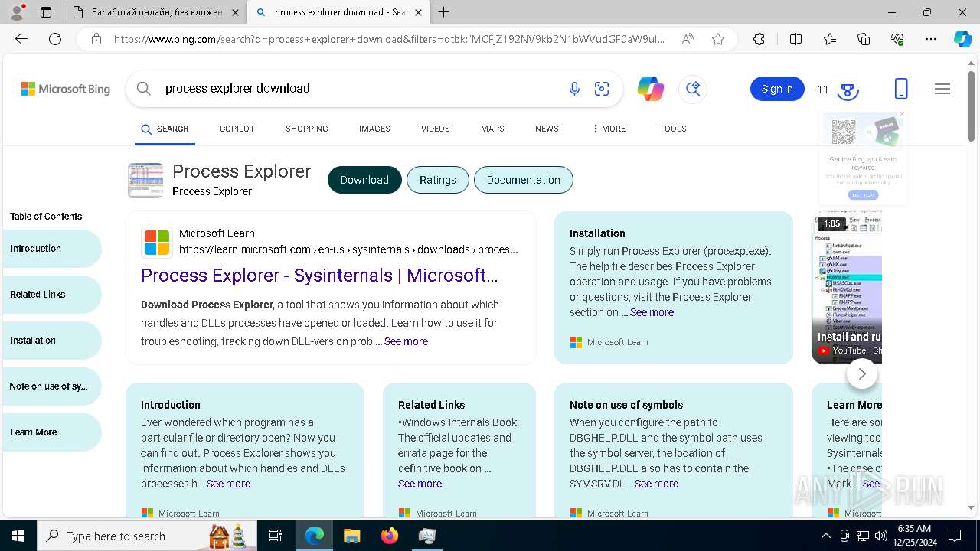Open Collections icon

tap(864, 39)
